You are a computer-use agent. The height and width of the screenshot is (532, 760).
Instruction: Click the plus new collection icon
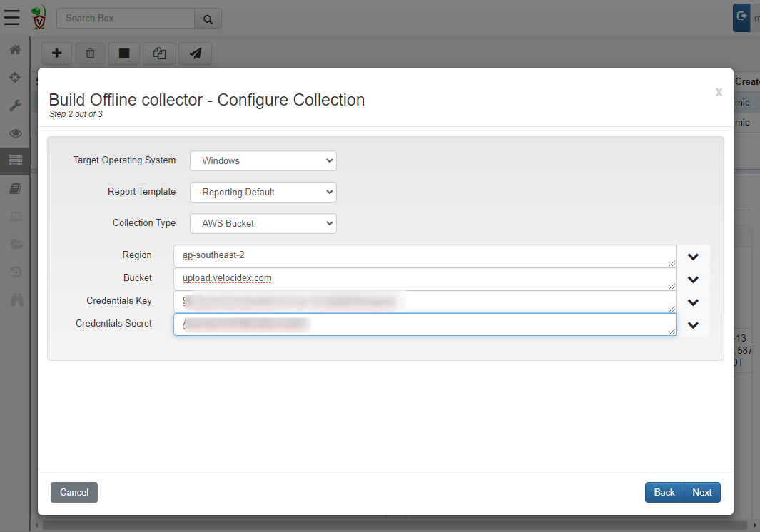[x=57, y=53]
